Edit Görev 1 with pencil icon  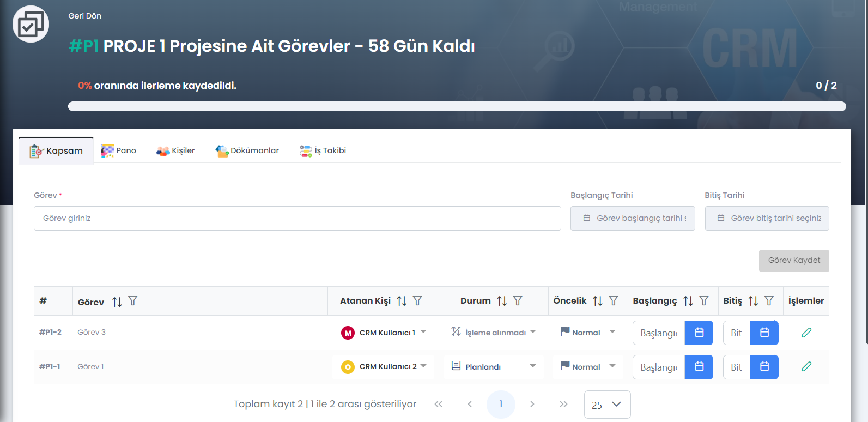pos(806,366)
